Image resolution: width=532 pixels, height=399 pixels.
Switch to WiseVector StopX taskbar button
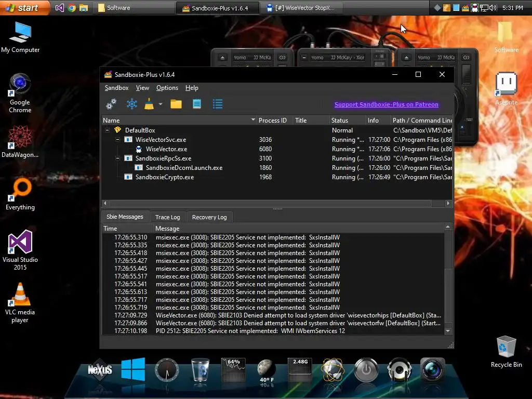(x=302, y=8)
